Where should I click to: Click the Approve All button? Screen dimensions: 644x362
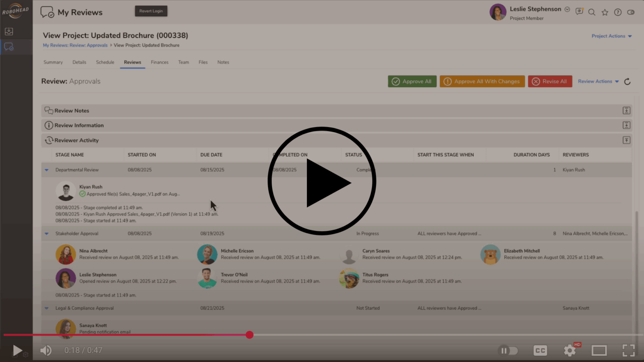coord(412,81)
